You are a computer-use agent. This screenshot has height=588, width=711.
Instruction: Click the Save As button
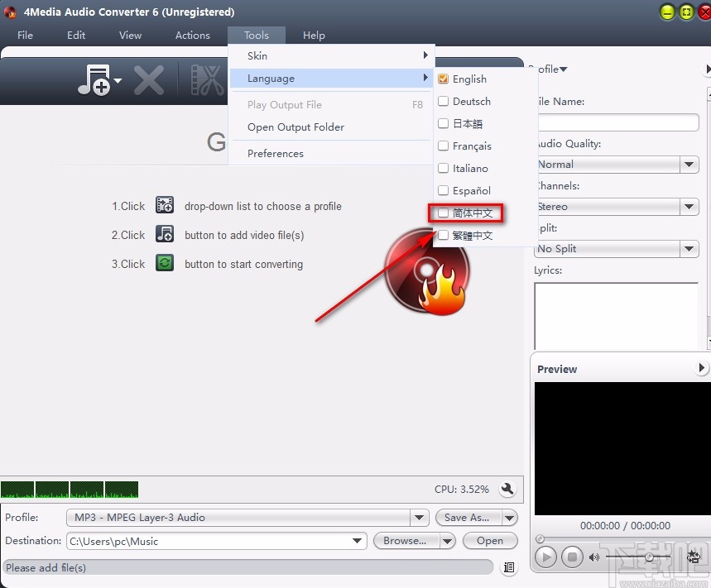point(467,518)
